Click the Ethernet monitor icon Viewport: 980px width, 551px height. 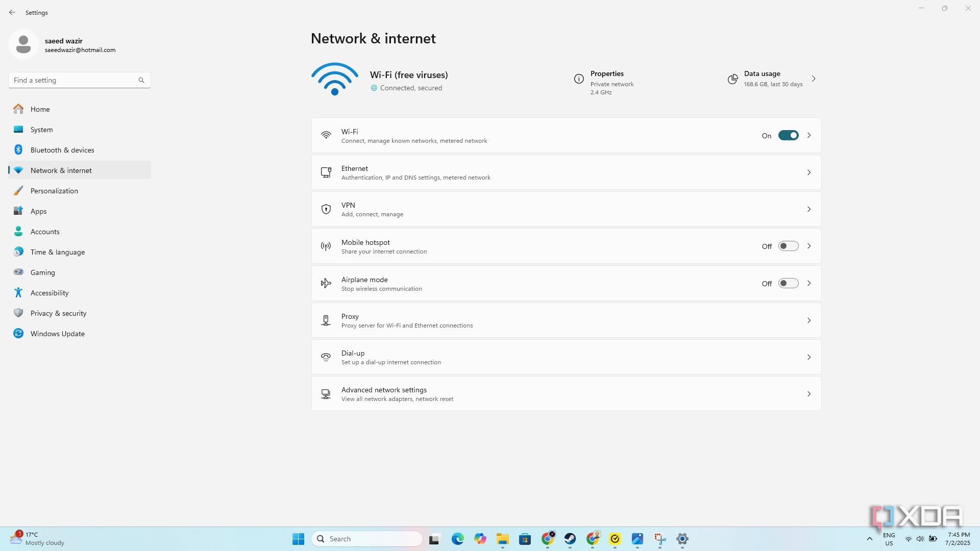click(326, 172)
